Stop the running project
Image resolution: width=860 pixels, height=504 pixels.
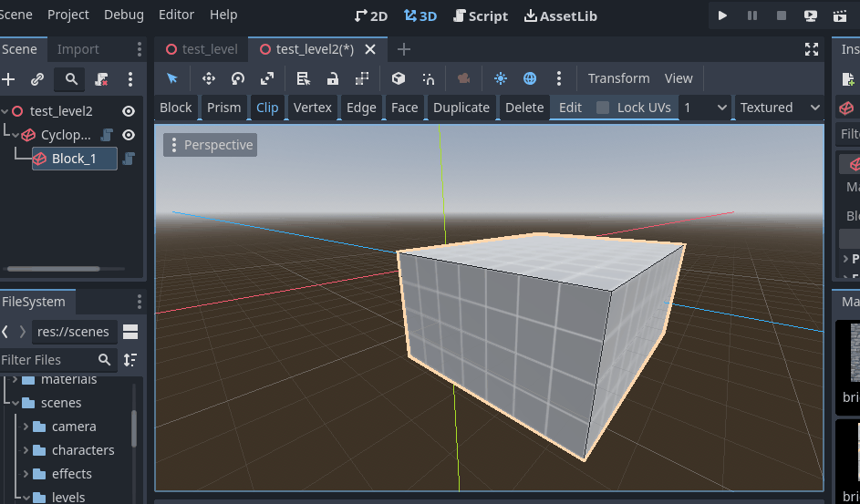pos(782,15)
